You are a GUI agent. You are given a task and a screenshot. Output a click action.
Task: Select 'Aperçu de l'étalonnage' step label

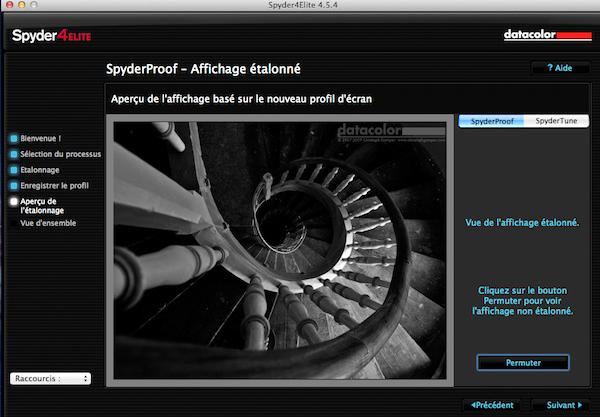tap(42, 206)
